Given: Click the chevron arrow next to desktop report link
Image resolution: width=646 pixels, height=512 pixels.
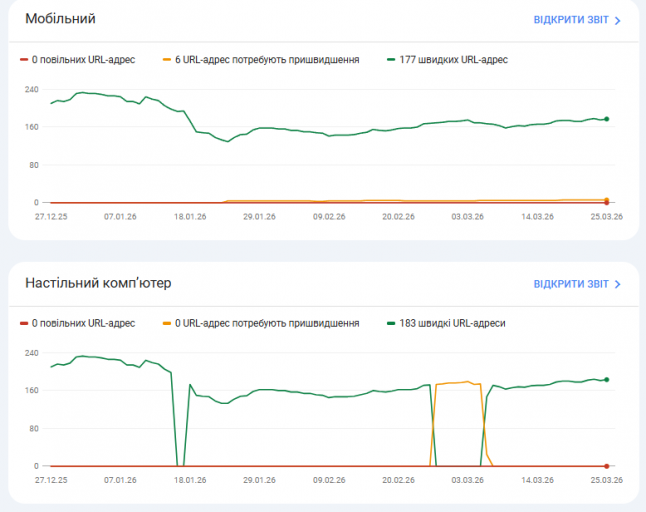Looking at the screenshot, I should [617, 284].
